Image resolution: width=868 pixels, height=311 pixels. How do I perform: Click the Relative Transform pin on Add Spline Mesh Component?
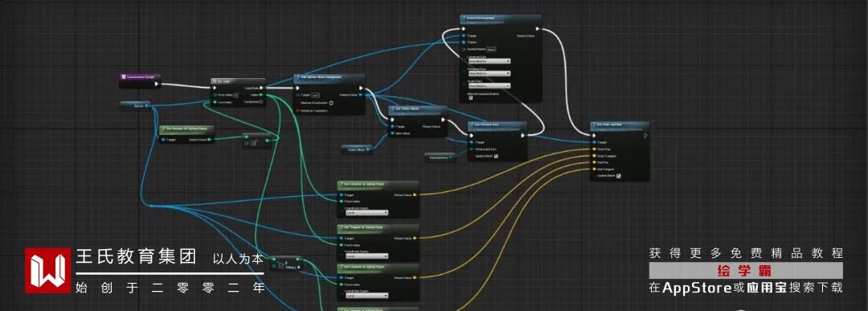[298, 111]
